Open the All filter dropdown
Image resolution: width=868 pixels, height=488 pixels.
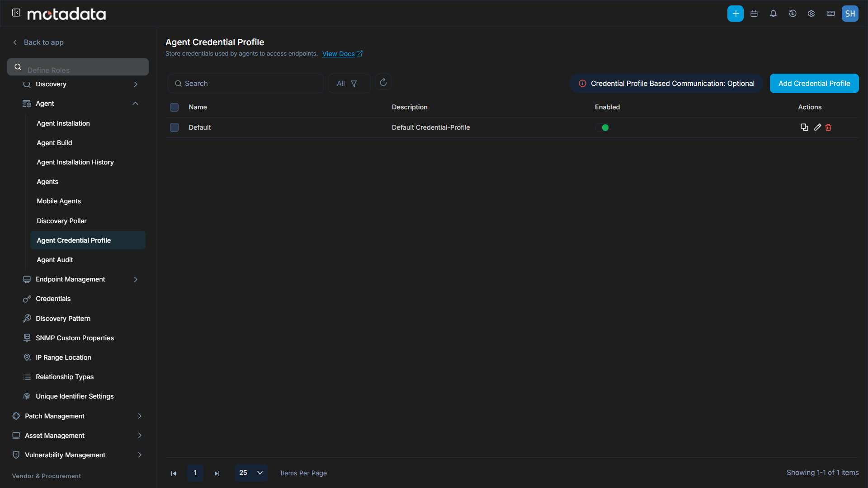(x=349, y=84)
